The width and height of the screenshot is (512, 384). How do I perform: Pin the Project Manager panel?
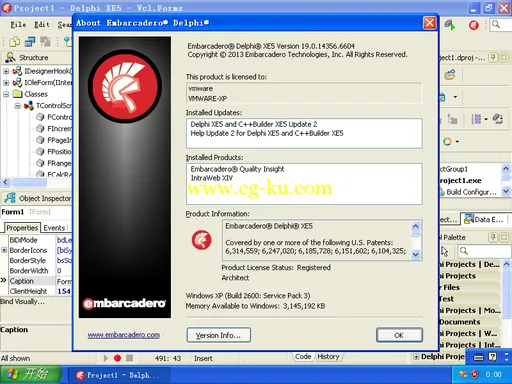click(x=493, y=57)
